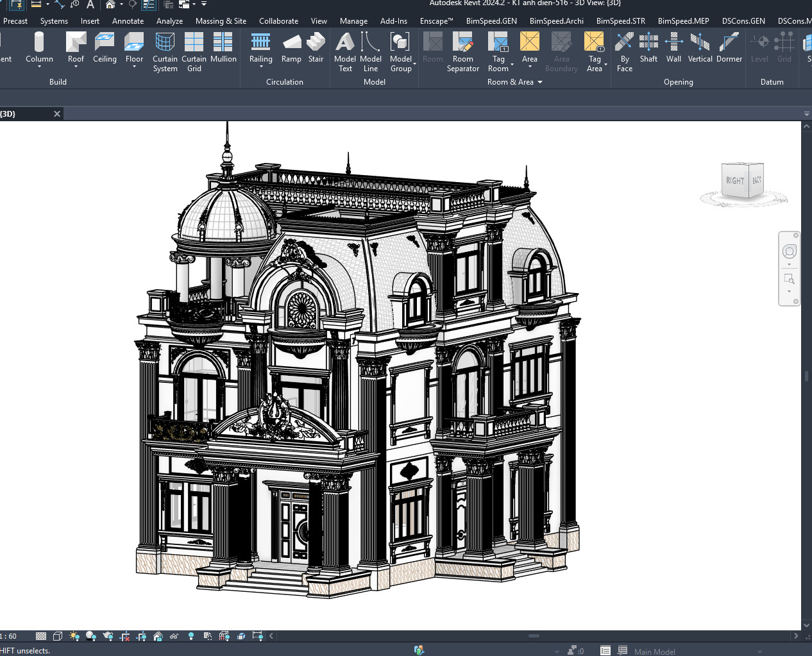This screenshot has height=656, width=812.
Task: Select the Floor tool
Action: click(134, 49)
